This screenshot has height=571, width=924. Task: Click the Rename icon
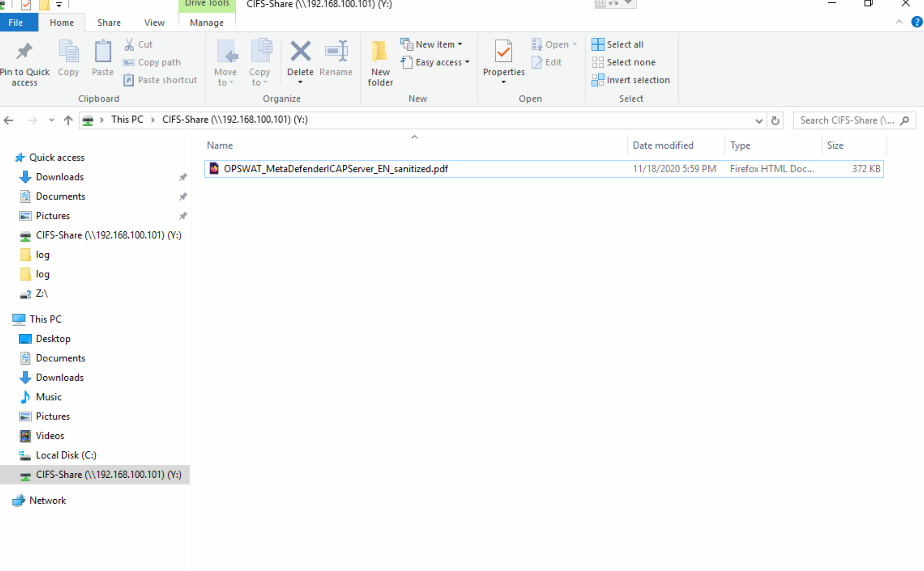click(336, 51)
